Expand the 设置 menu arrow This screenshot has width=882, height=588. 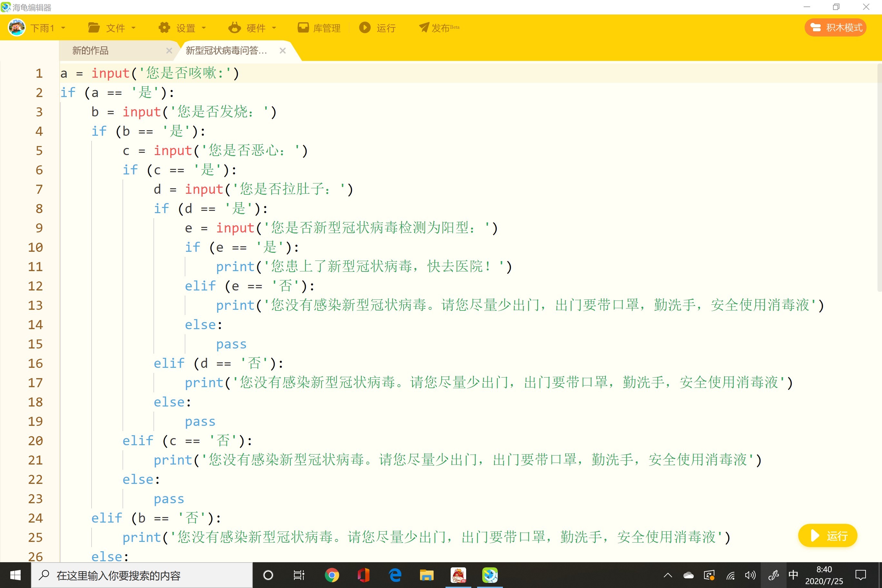(x=204, y=28)
